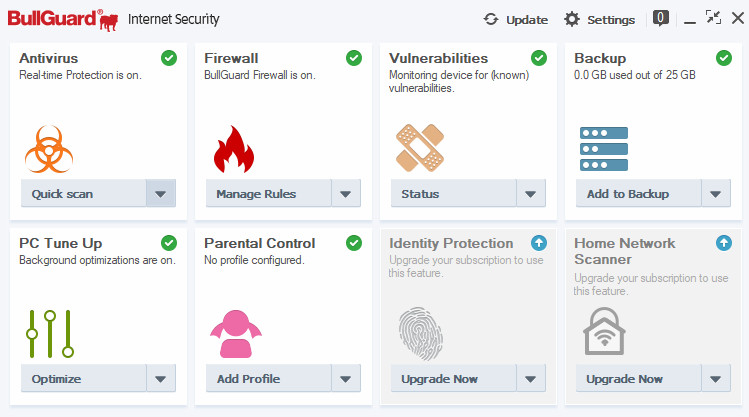Expand the Quick scan dropdown arrow
749x417 pixels.
point(160,193)
